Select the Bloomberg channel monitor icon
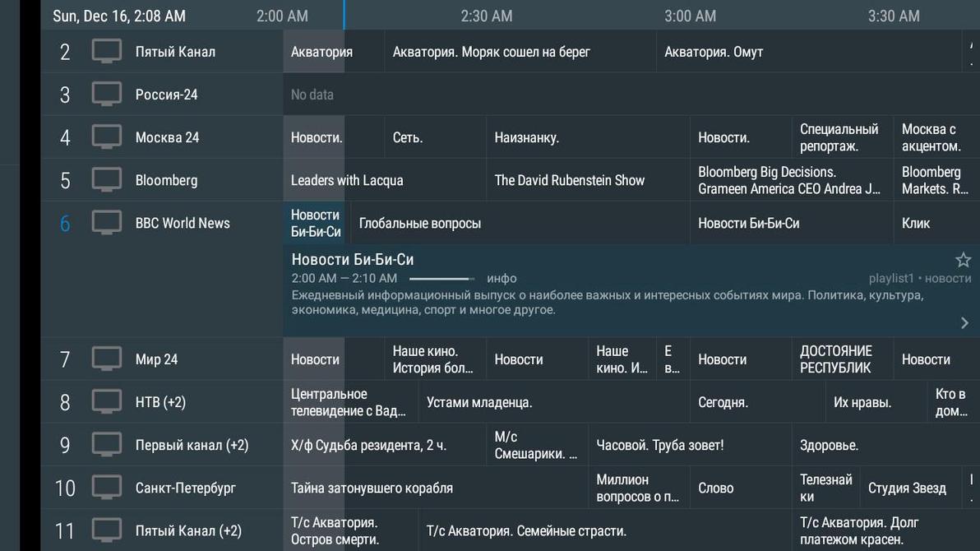 [x=107, y=179]
